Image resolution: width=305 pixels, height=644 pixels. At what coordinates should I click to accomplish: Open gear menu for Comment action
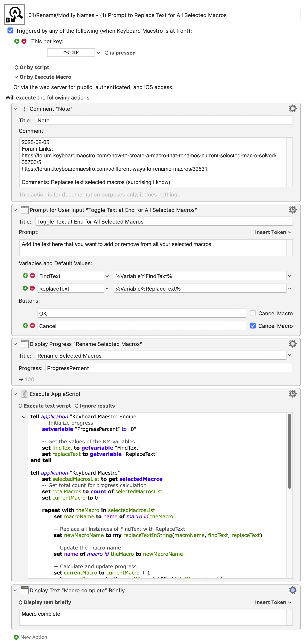click(292, 108)
